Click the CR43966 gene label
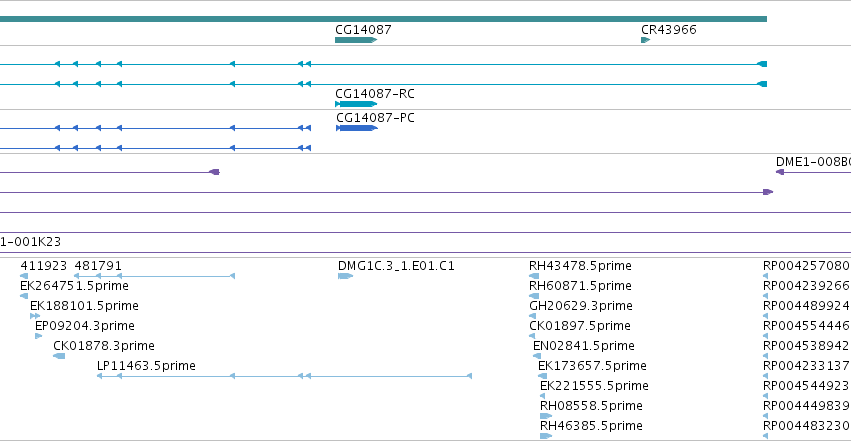851x441 pixels. [x=669, y=30]
